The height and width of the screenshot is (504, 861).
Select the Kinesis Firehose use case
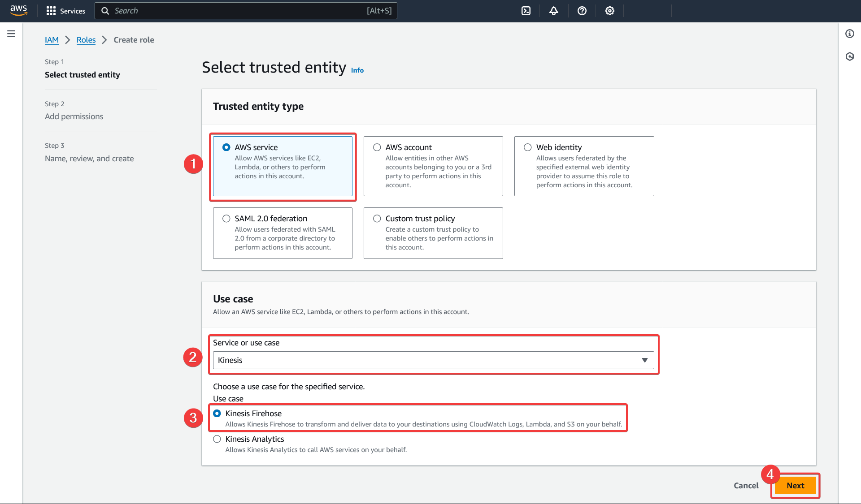pyautogui.click(x=217, y=414)
